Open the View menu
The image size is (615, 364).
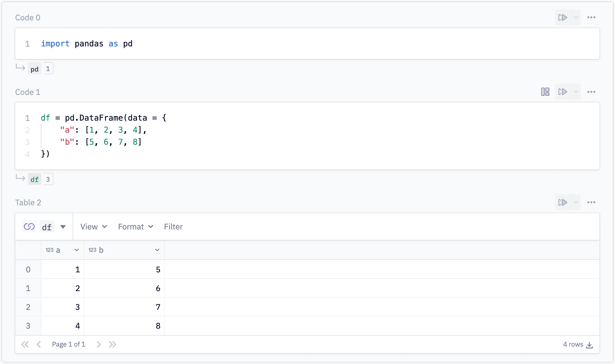(x=94, y=227)
